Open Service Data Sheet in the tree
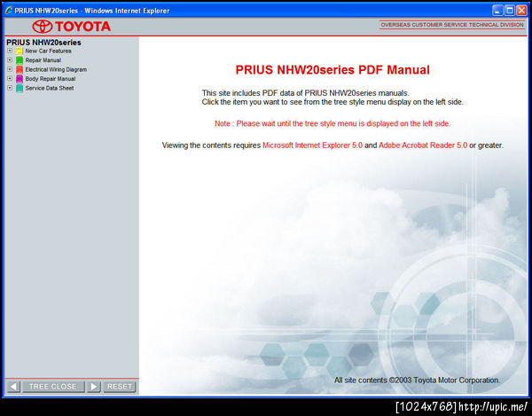Image resolution: width=532 pixels, height=416 pixels. [x=50, y=88]
